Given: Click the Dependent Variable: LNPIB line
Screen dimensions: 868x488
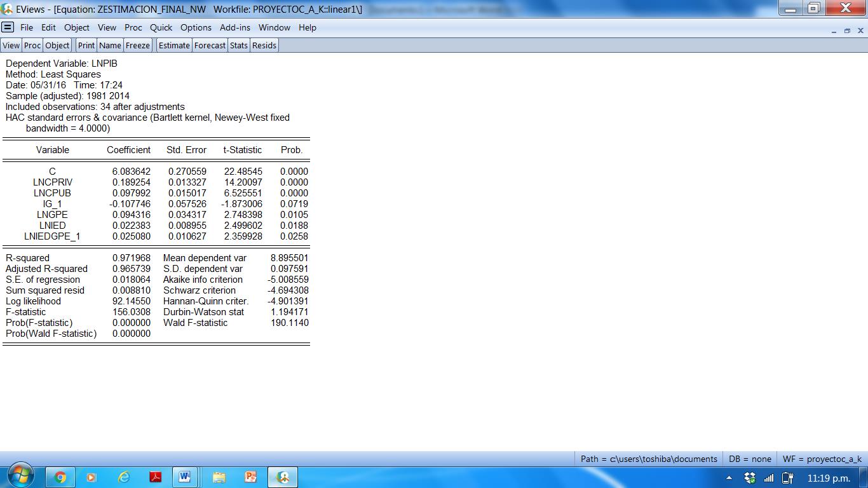Looking at the screenshot, I should (x=62, y=64).
